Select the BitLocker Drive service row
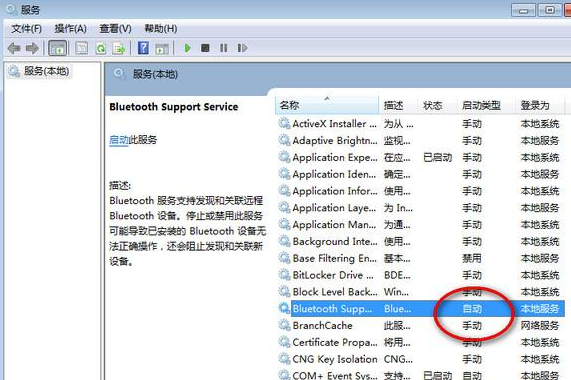The image size is (571, 380). [x=420, y=275]
